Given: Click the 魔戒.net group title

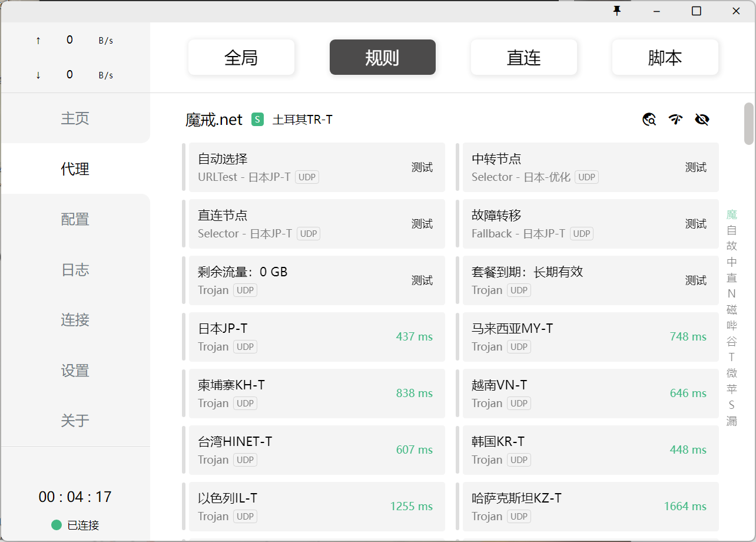Looking at the screenshot, I should coord(214,120).
